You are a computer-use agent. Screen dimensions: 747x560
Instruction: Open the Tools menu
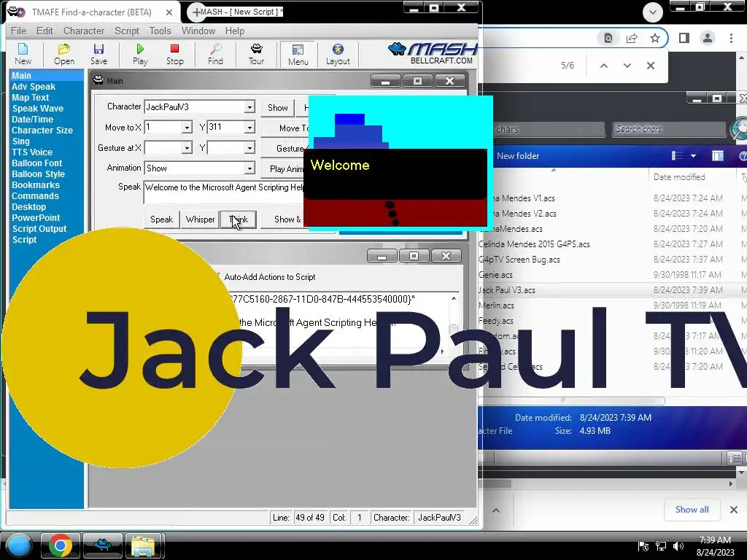[x=160, y=31]
